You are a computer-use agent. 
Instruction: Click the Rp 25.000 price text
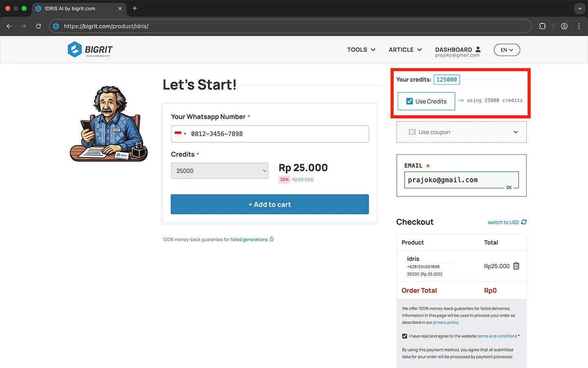(303, 168)
